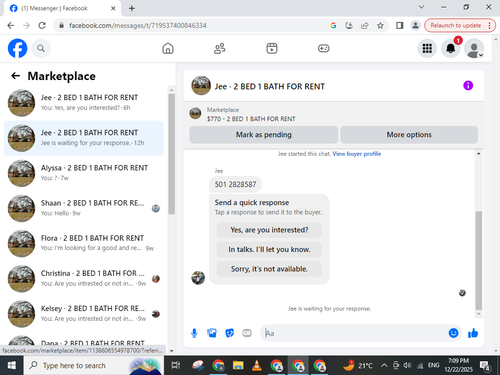This screenshot has width=500, height=375.
Task: Click the $770 listing title in chat header
Action: (x=251, y=119)
